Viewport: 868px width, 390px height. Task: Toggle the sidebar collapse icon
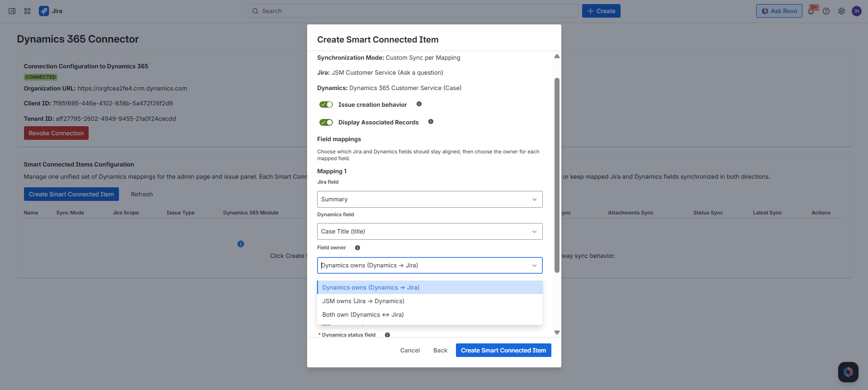point(12,11)
